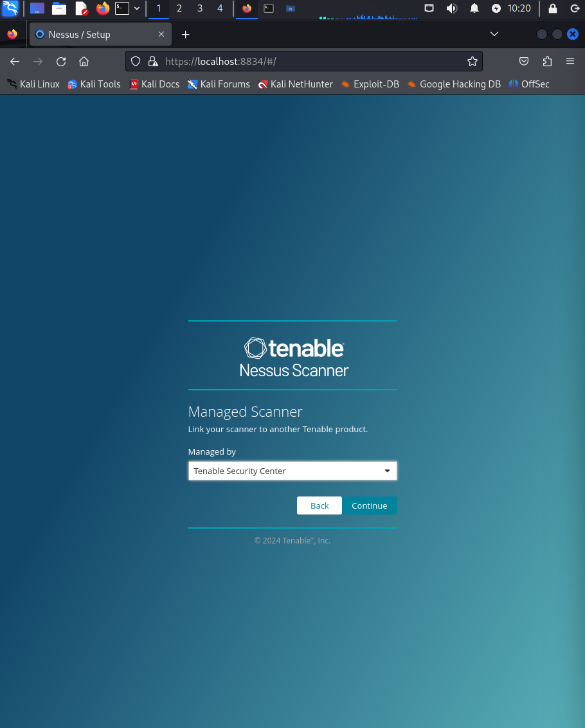Screen dimensions: 585x728
Task: Click the power manager tray icon
Action: [496, 8]
